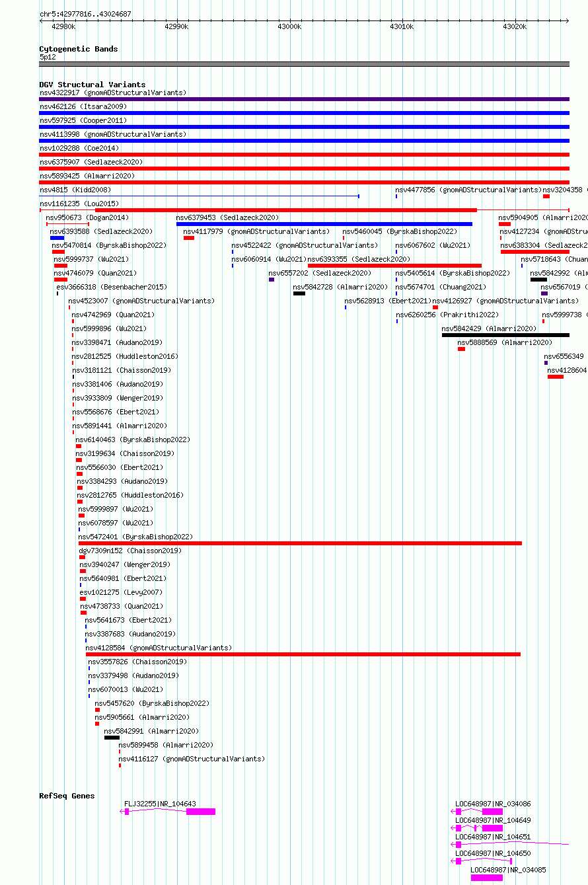
Task: Select variant label nsv5898425 (Almarri2020)
Action: pos(87,176)
